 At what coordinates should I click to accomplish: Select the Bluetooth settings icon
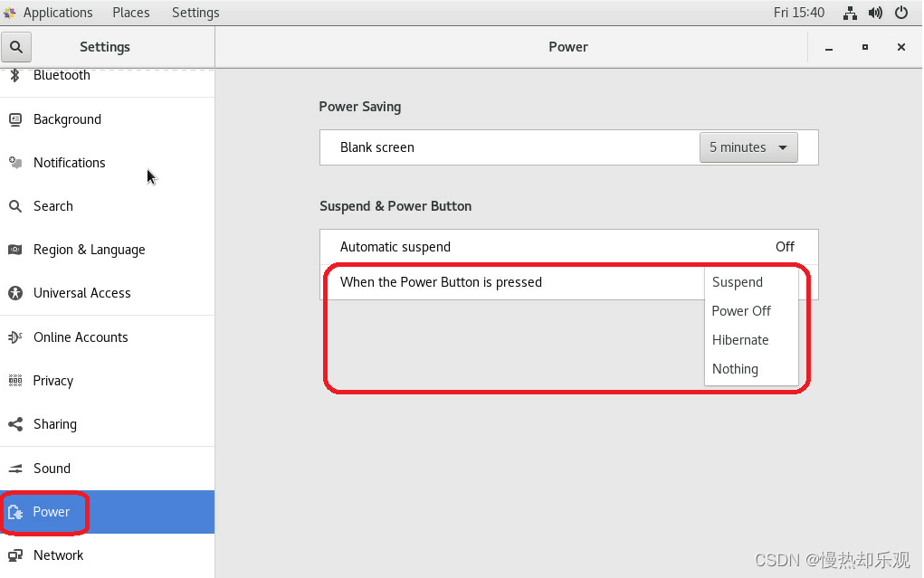pyautogui.click(x=14, y=76)
